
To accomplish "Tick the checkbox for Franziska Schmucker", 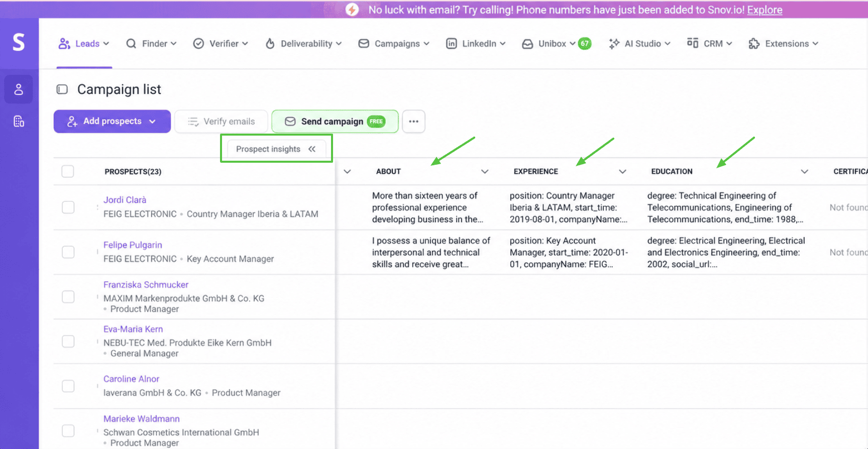I will pos(68,297).
